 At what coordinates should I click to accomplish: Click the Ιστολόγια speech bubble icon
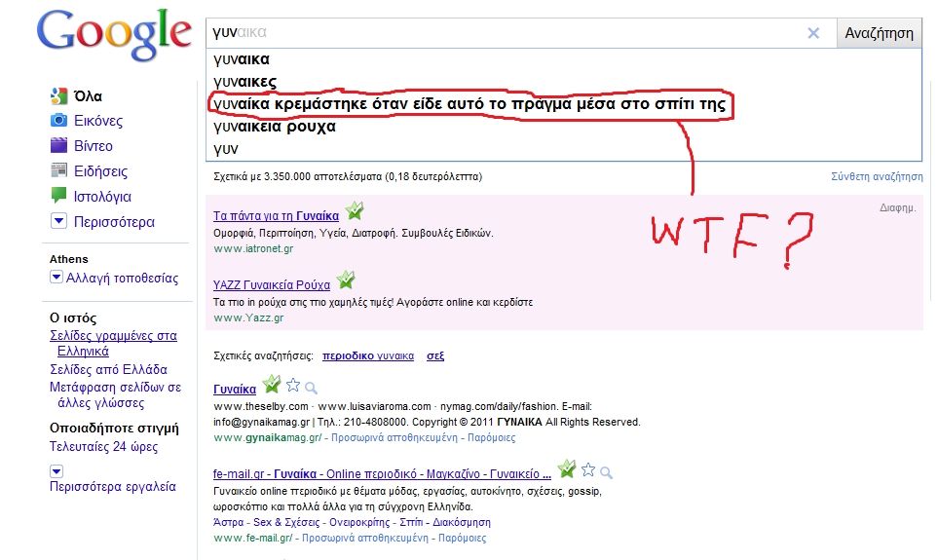click(58, 197)
